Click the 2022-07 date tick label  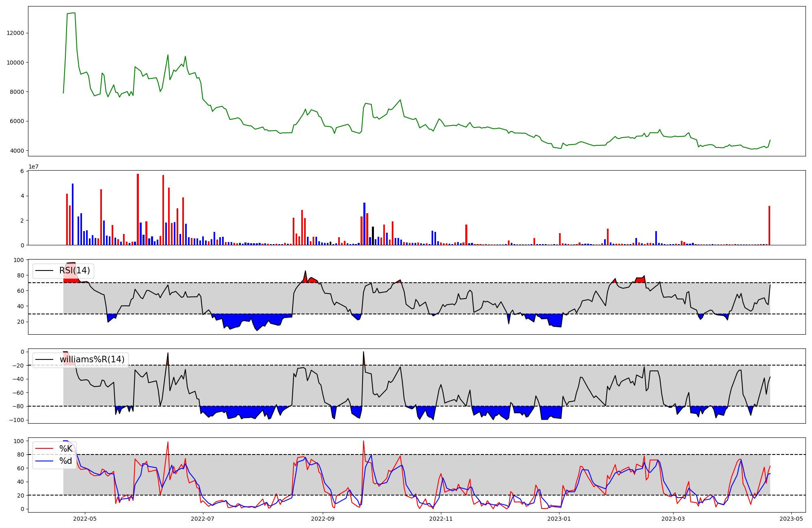(203, 519)
